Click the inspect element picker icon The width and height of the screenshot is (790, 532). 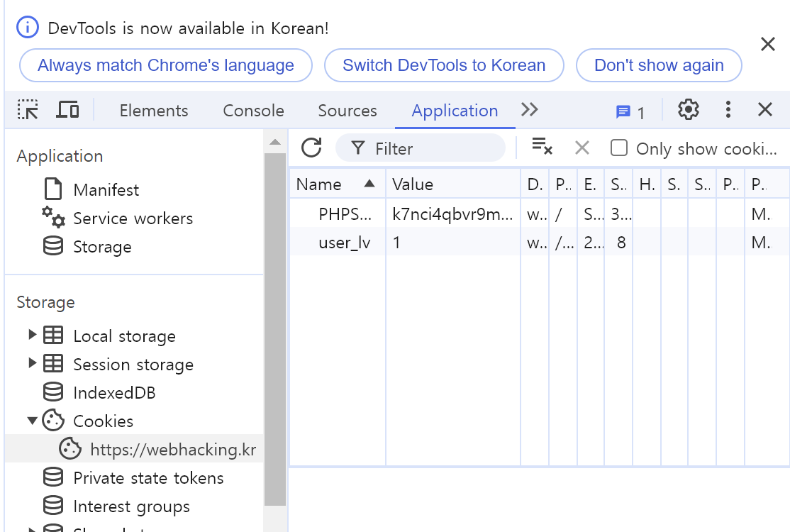tap(28, 110)
